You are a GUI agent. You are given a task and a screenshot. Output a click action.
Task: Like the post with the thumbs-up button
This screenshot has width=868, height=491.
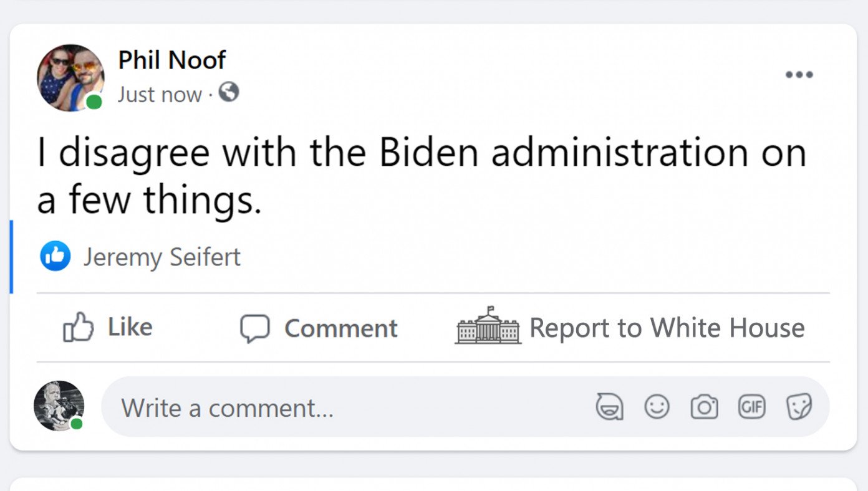pos(108,328)
